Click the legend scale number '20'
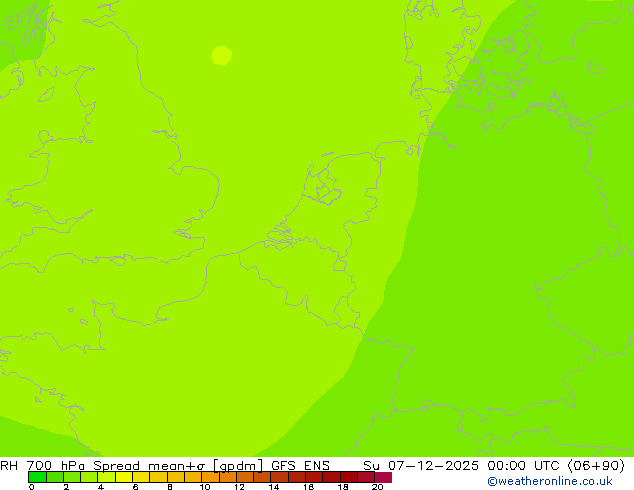Image resolution: width=634 pixels, height=490 pixels. click(x=377, y=487)
